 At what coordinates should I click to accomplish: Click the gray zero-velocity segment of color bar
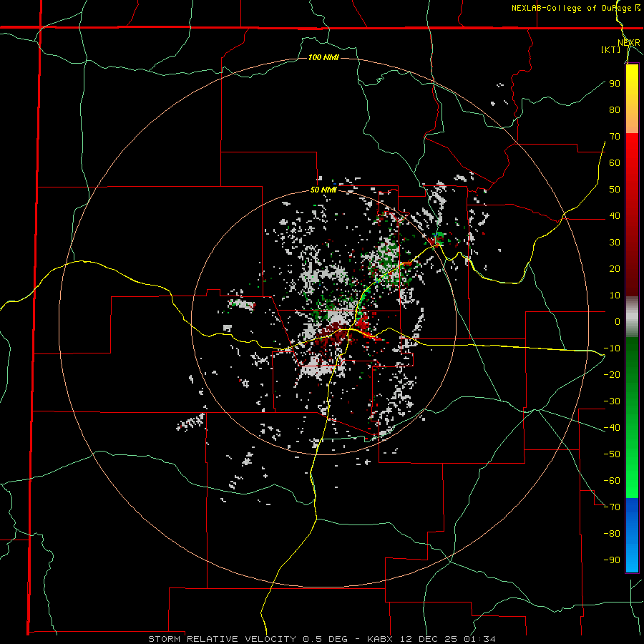(x=632, y=317)
